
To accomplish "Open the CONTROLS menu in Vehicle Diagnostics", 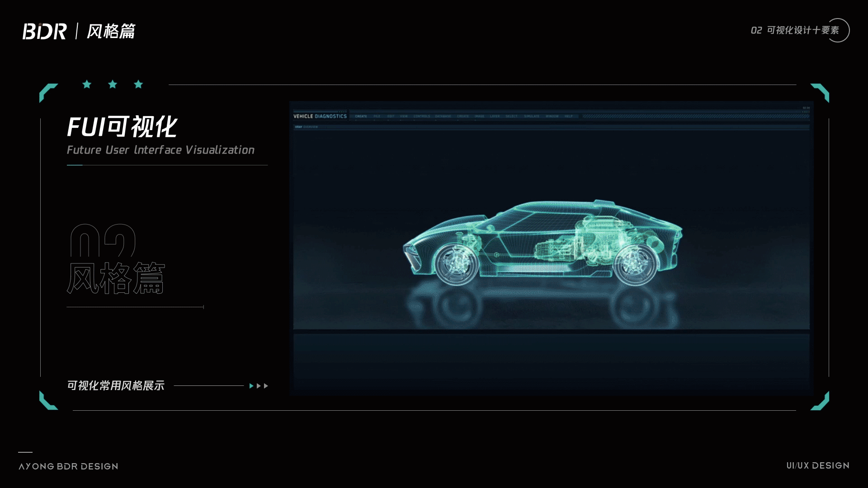I will pyautogui.click(x=422, y=116).
